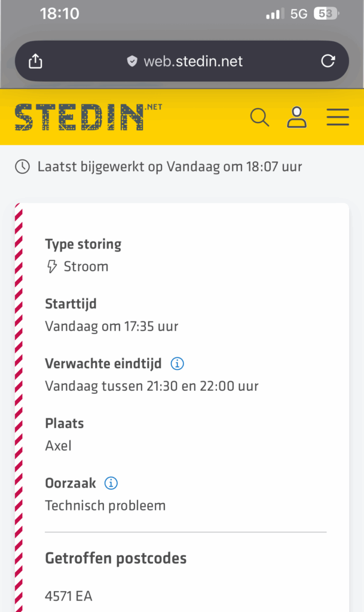Open the hamburger menu

pos(338,117)
